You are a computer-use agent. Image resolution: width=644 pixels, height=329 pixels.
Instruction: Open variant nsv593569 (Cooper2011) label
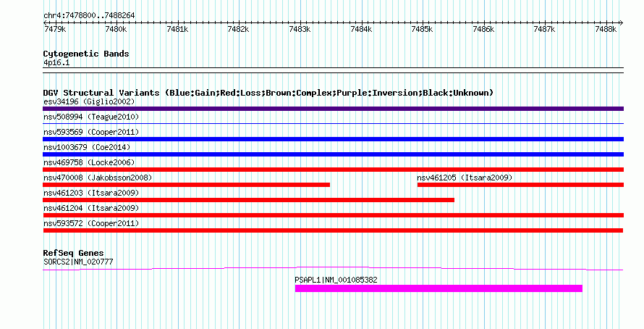point(91,132)
